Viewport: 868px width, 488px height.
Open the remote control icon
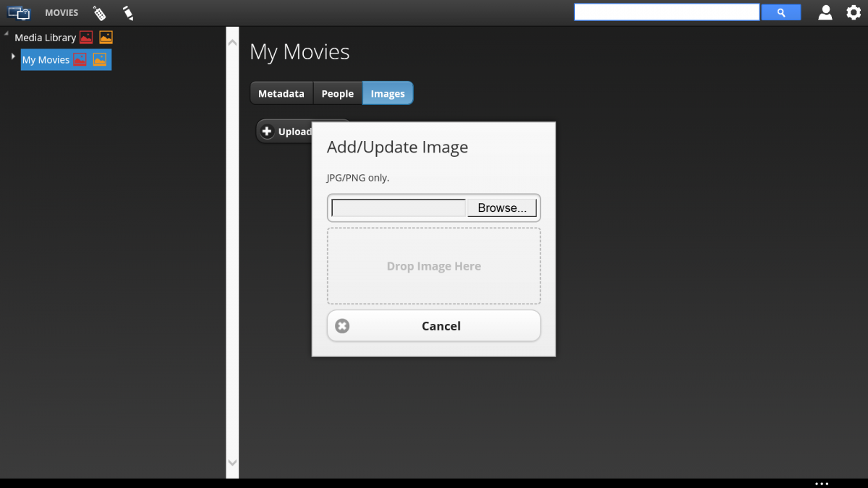[99, 12]
